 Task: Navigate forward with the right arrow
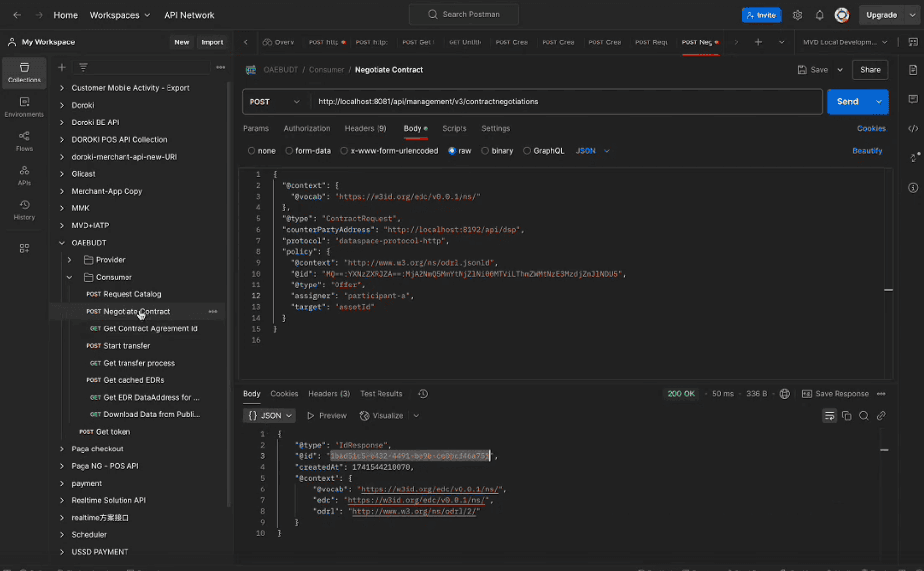(39, 15)
